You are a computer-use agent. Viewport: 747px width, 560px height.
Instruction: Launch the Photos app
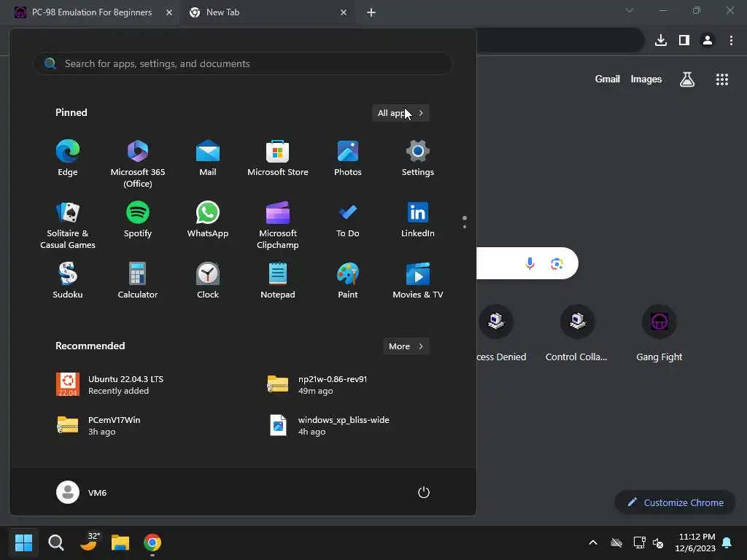coord(348,158)
